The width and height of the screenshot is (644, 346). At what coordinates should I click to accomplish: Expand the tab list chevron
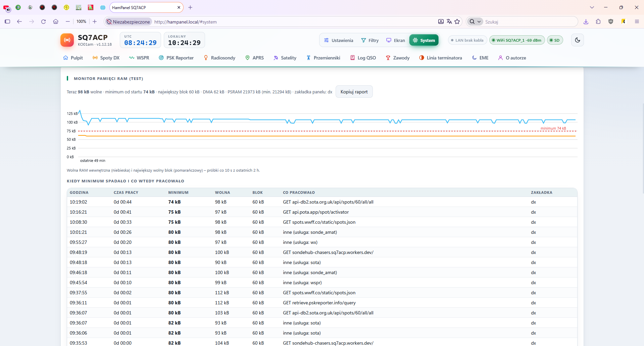click(592, 7)
